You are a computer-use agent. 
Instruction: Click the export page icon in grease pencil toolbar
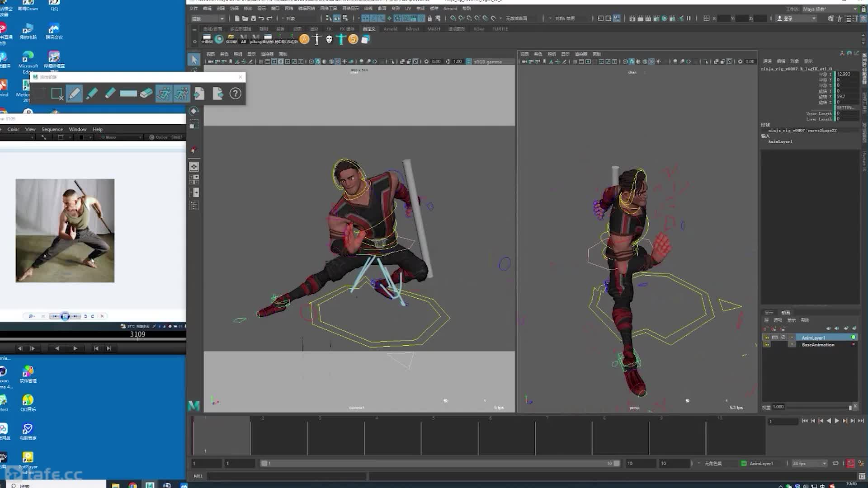tap(218, 94)
